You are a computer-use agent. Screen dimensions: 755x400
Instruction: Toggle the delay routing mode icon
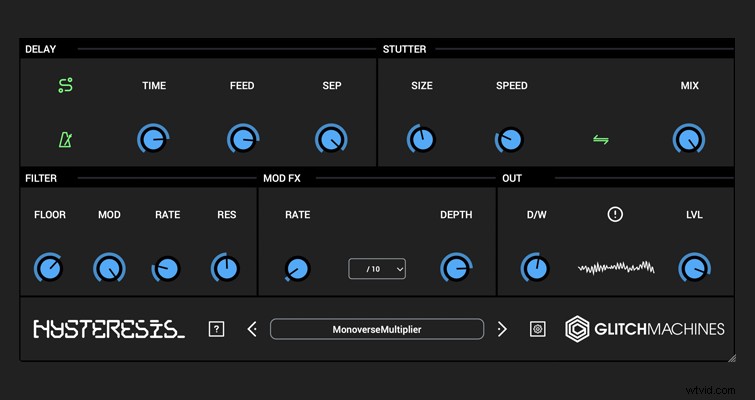[x=65, y=85]
